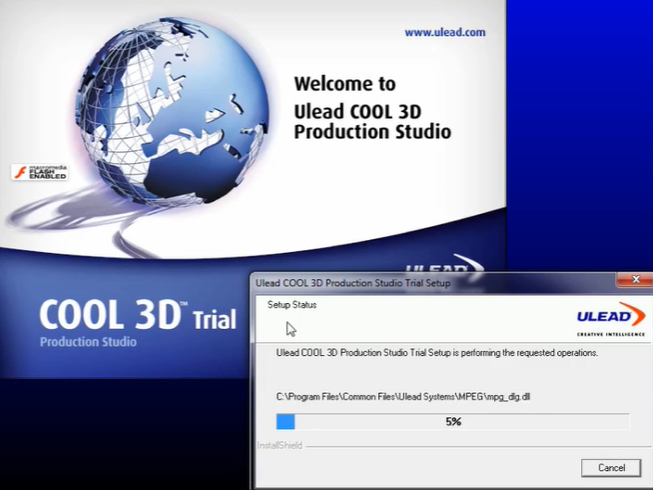Click the 'Welcome to' heading text
Image resolution: width=653 pixels, height=490 pixels.
point(345,84)
